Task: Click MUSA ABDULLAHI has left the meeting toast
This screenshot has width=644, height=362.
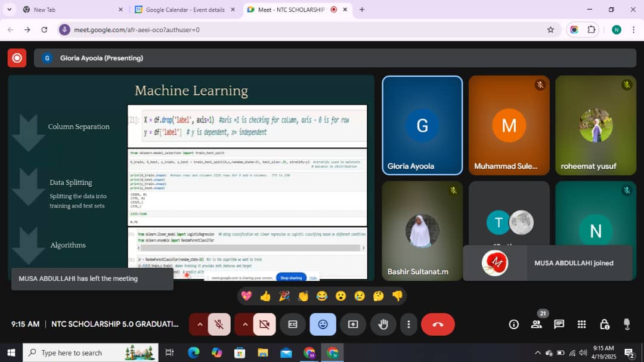Action: coord(92,279)
